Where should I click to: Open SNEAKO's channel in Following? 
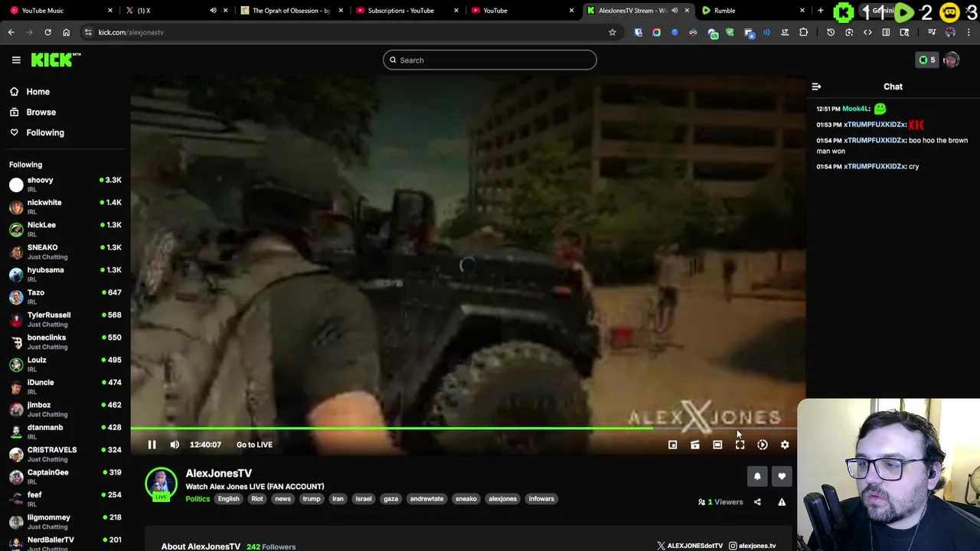(65, 252)
